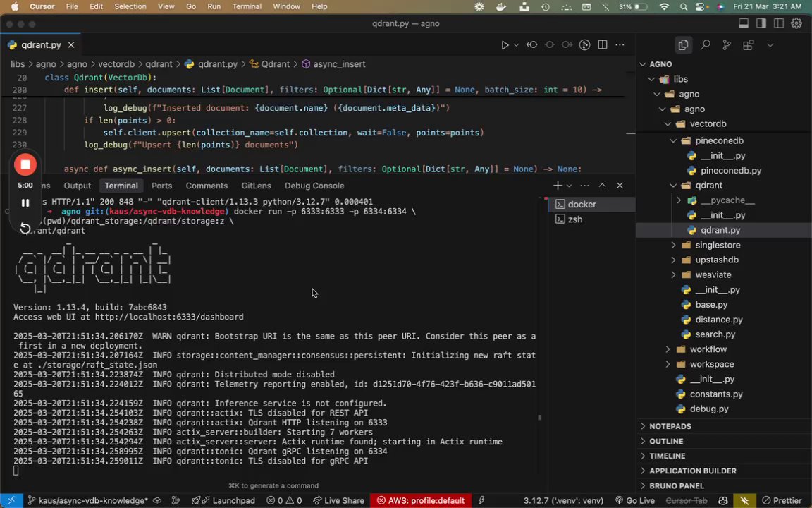Switch to the Comments panel tab
This screenshot has height=508, width=812.
(207, 186)
